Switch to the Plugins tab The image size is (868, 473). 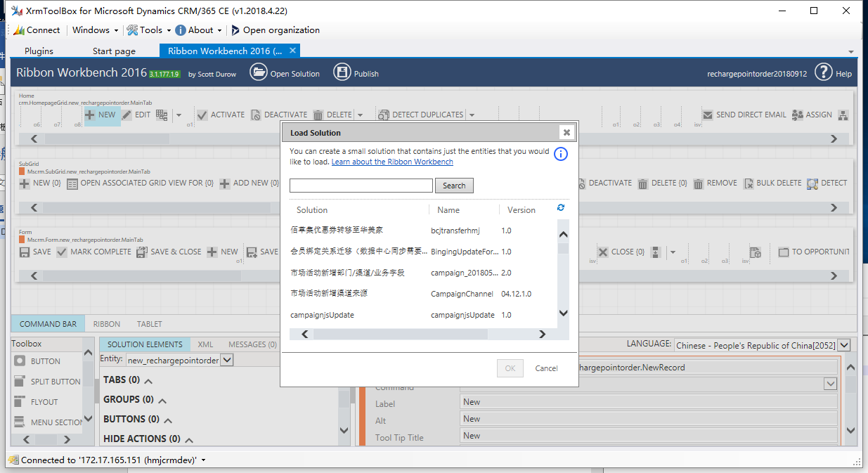click(x=39, y=51)
